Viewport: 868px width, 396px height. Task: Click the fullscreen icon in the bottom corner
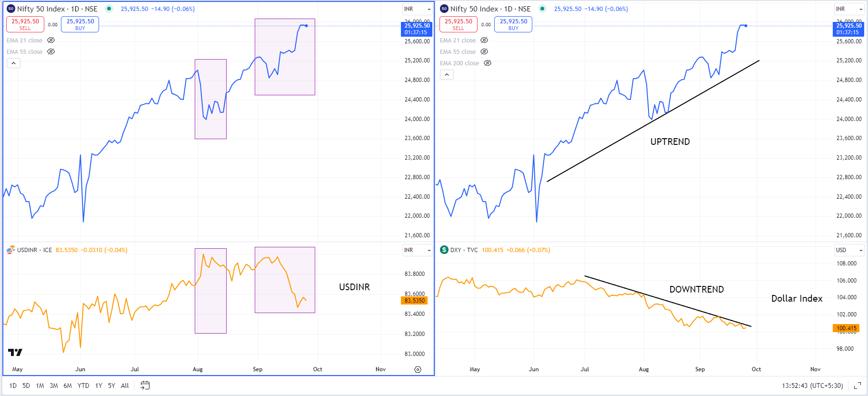click(x=857, y=386)
